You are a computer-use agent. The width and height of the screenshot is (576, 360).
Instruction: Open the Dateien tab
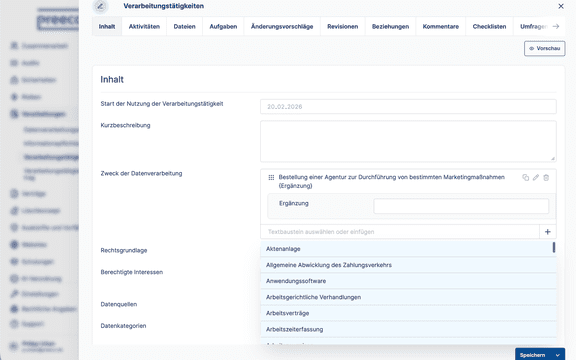(184, 26)
